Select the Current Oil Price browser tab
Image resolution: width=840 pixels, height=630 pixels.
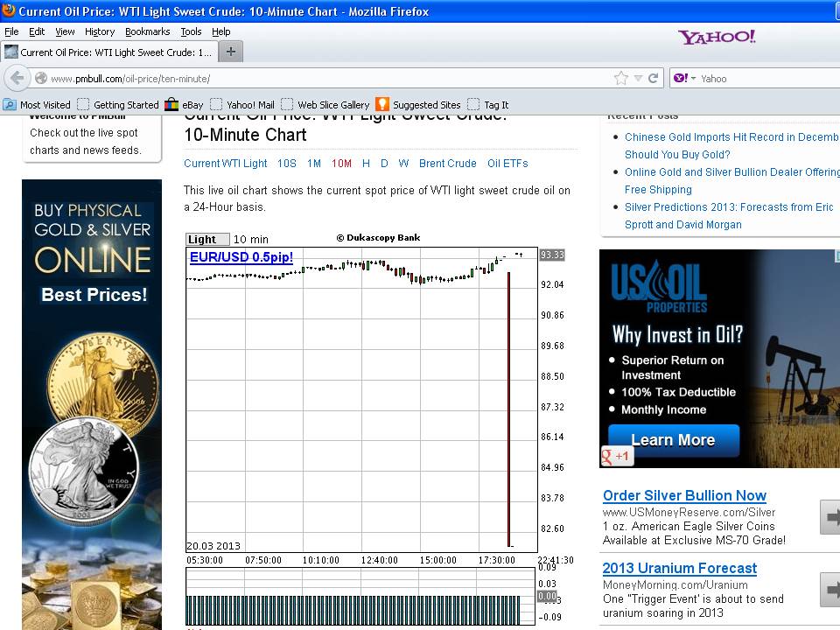[108, 52]
